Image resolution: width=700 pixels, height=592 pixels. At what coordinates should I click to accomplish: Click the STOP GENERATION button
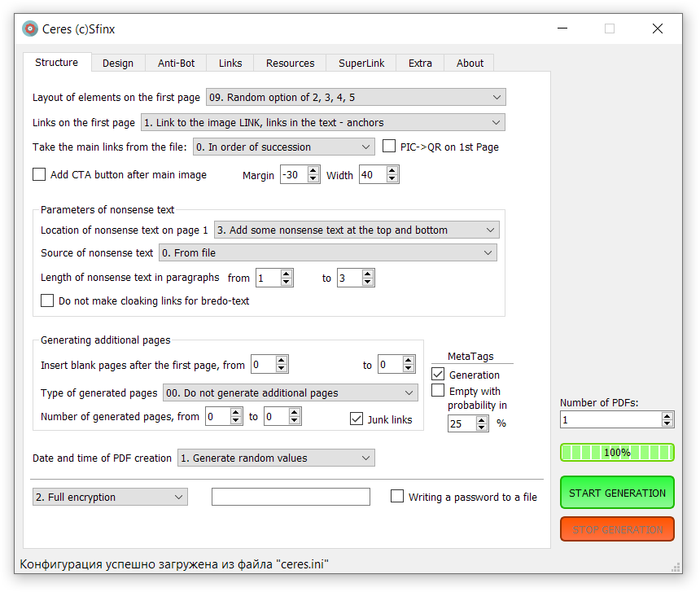[617, 529]
